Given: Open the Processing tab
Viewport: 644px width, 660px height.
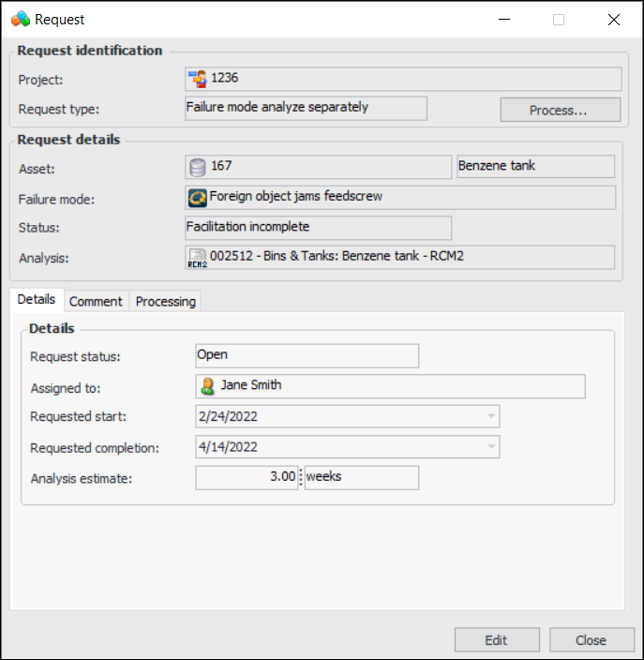Looking at the screenshot, I should [165, 301].
